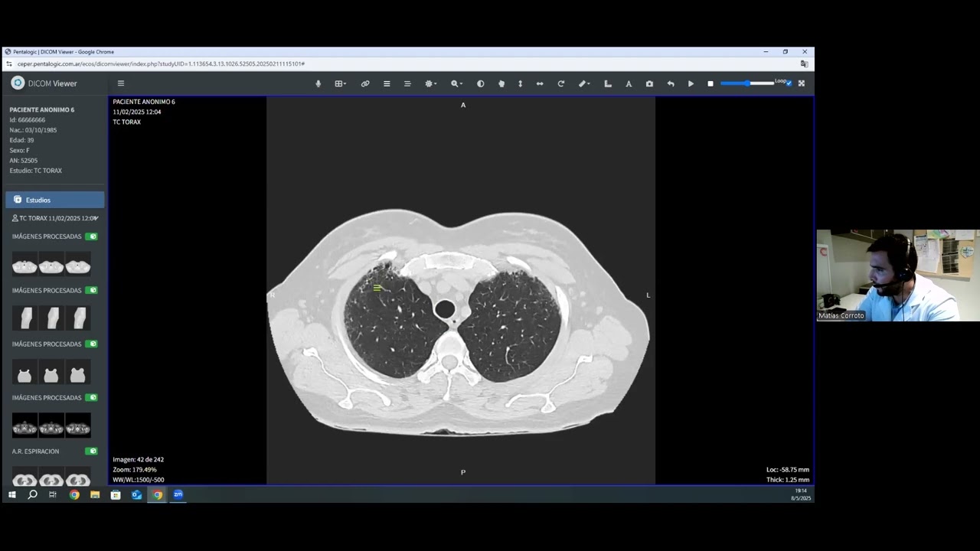Click the 'Id: 66666666' patient text
980x551 pixels.
point(28,120)
